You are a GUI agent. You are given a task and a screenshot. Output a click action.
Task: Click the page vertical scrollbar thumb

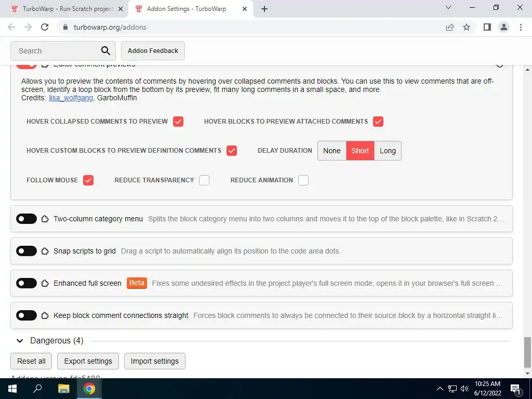coord(527,353)
